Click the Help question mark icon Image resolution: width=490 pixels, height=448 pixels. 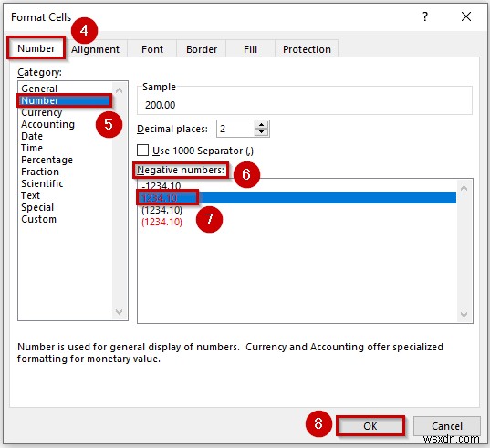pos(425,16)
